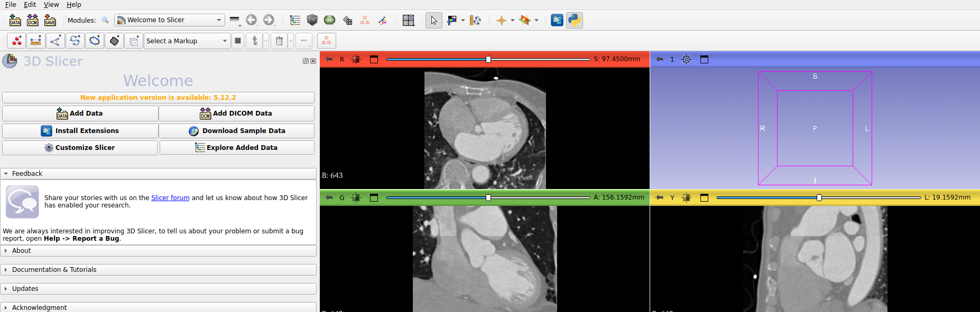Open the delete markup dropdown arrow
The width and height of the screenshot is (980, 312).
click(x=291, y=41)
